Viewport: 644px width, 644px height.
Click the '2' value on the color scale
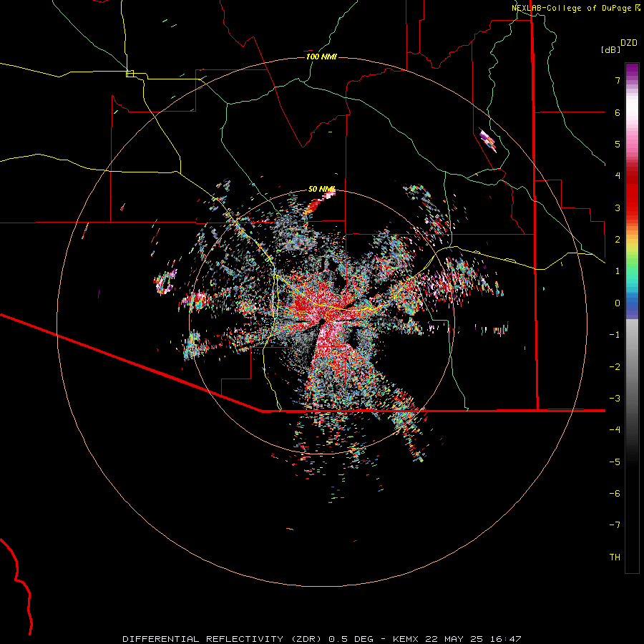pos(618,240)
